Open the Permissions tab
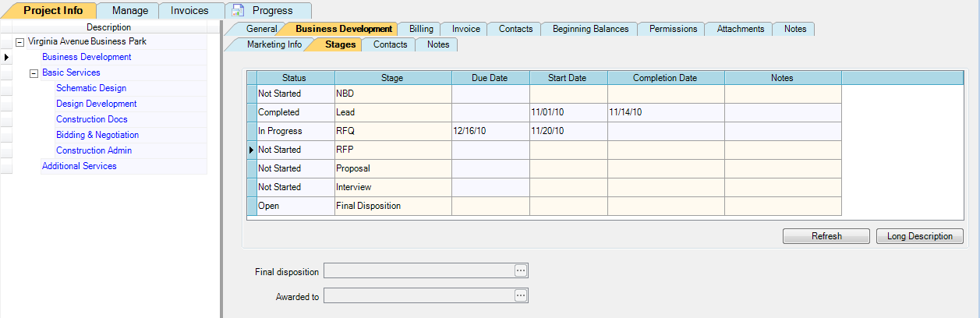The height and width of the screenshot is (318, 980). pyautogui.click(x=672, y=29)
